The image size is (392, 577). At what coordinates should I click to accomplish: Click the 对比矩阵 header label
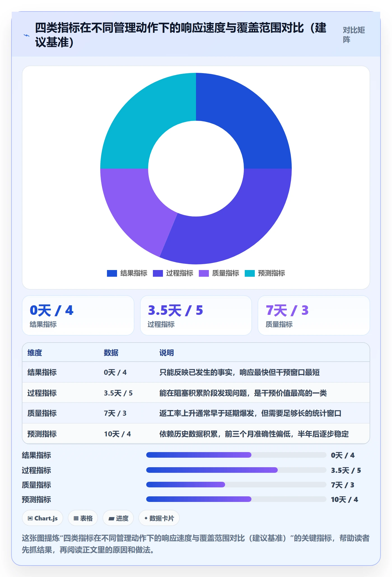click(x=354, y=35)
